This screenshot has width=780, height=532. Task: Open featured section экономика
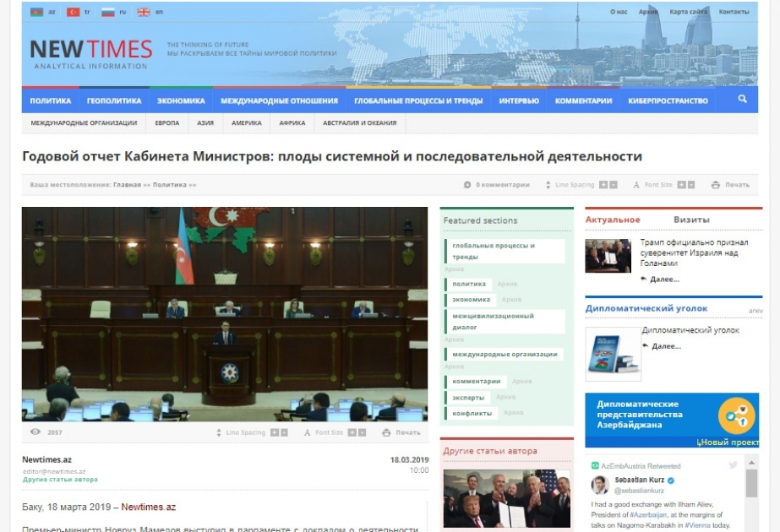(471, 300)
